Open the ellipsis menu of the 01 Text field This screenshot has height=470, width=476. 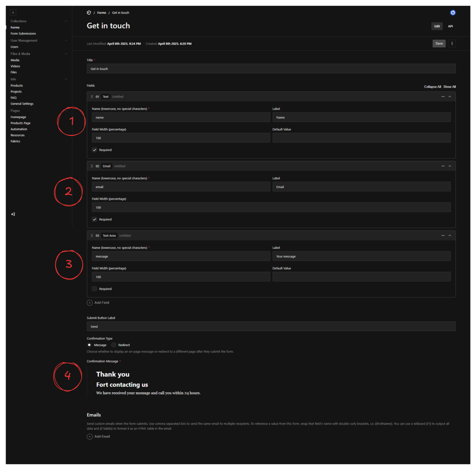tap(443, 97)
